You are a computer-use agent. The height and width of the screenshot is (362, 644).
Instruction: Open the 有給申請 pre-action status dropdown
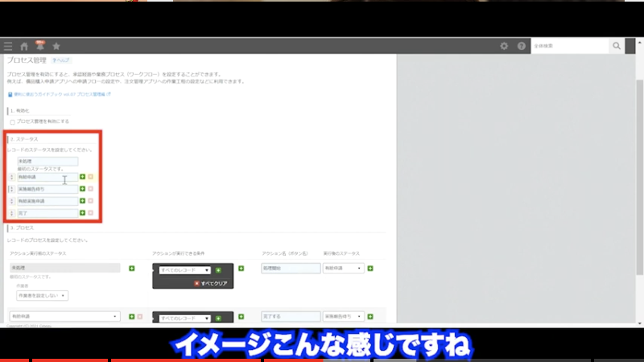click(65, 317)
